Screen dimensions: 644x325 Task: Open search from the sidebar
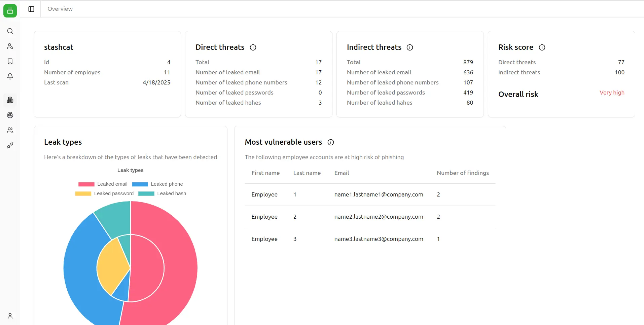click(10, 31)
